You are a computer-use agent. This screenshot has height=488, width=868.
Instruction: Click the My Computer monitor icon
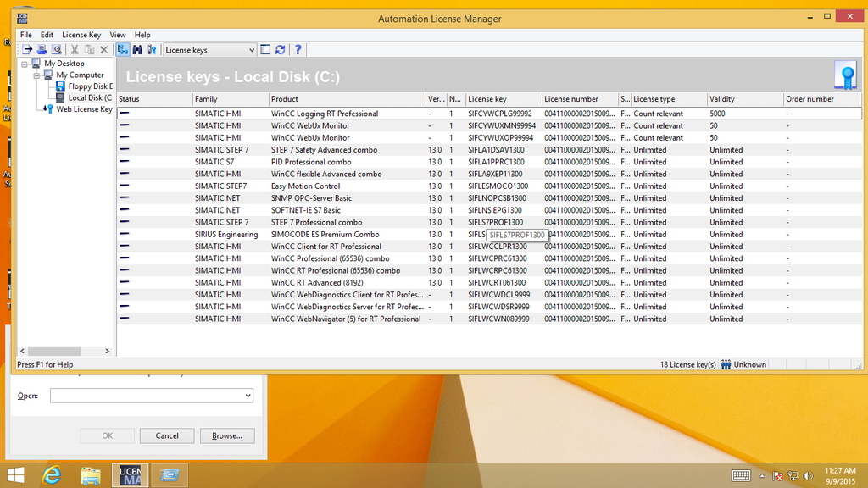pyautogui.click(x=48, y=75)
